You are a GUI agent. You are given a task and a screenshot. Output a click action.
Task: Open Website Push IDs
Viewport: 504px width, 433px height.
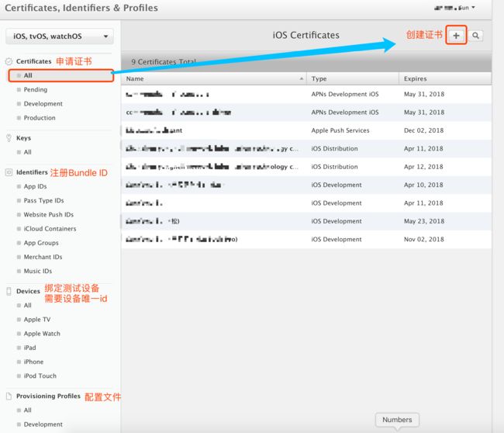pos(49,215)
